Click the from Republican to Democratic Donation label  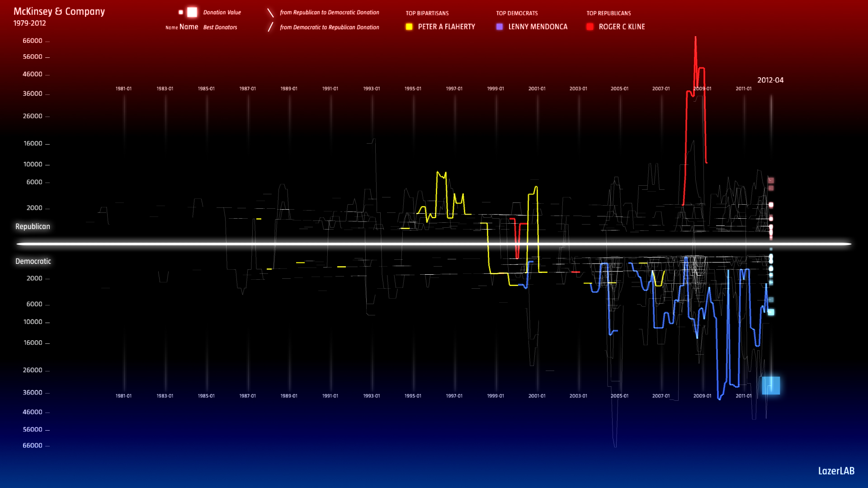(x=330, y=13)
